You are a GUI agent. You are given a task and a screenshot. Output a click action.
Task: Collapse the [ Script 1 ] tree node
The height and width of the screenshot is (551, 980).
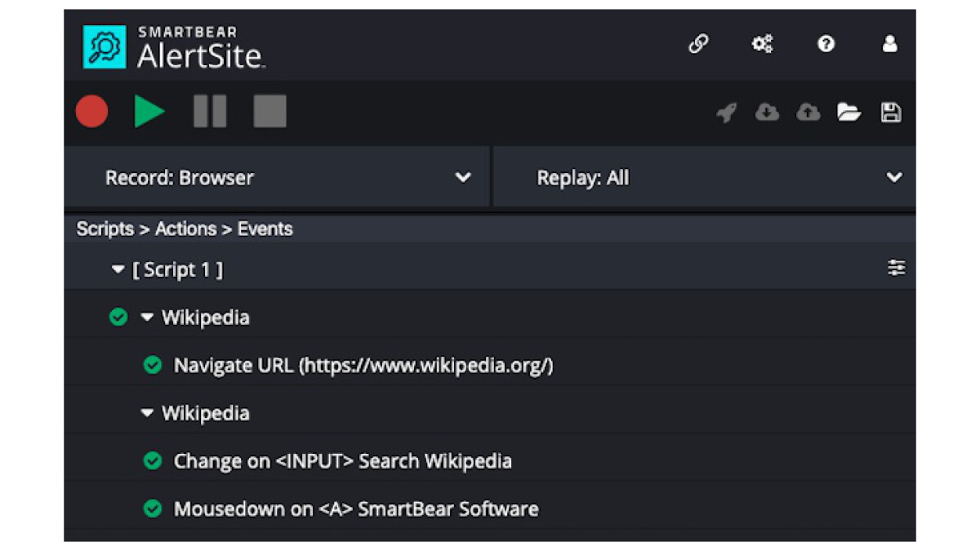pos(118,270)
